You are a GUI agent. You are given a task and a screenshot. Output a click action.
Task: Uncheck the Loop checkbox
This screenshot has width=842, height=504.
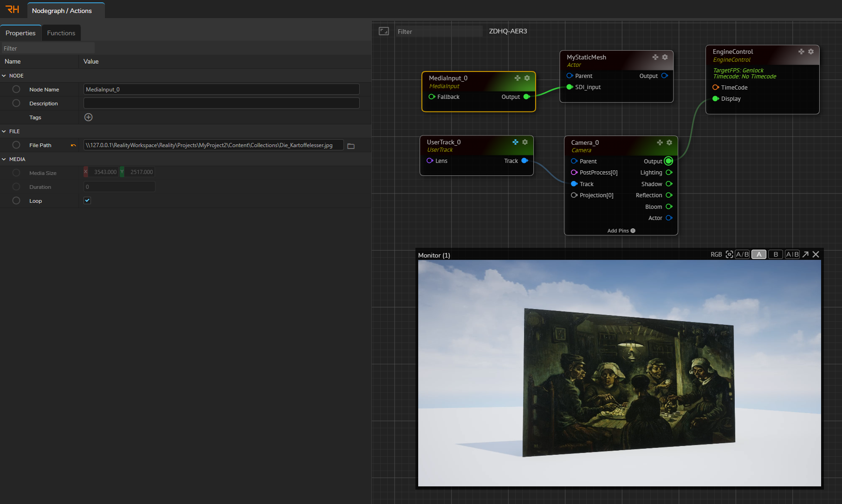(x=87, y=200)
